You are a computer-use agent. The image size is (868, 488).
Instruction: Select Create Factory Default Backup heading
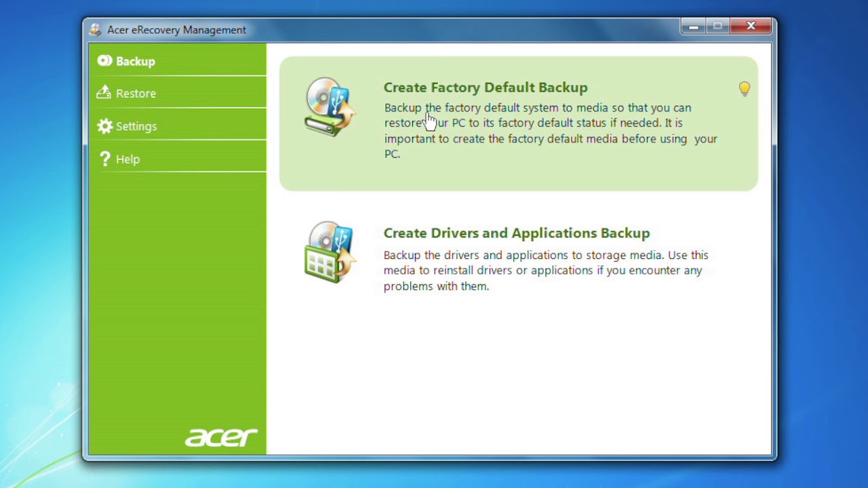point(486,87)
